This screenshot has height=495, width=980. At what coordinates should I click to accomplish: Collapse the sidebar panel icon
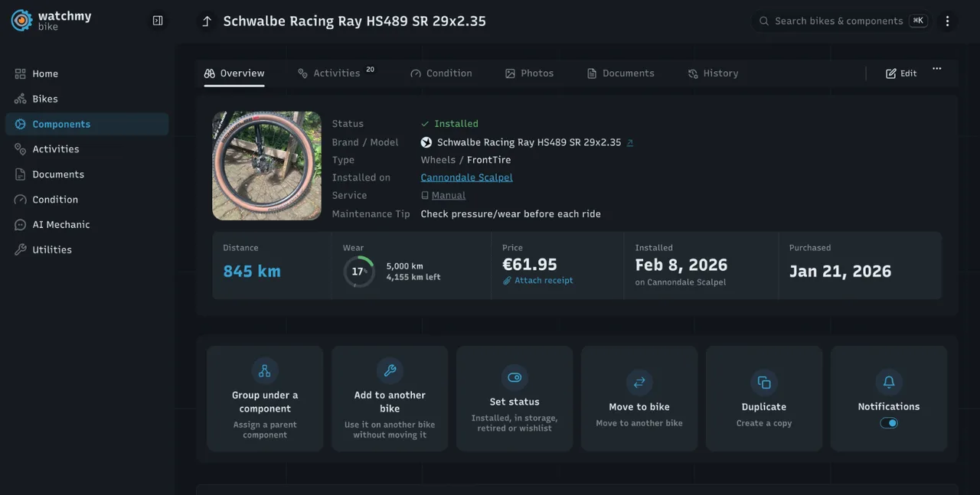(x=158, y=21)
